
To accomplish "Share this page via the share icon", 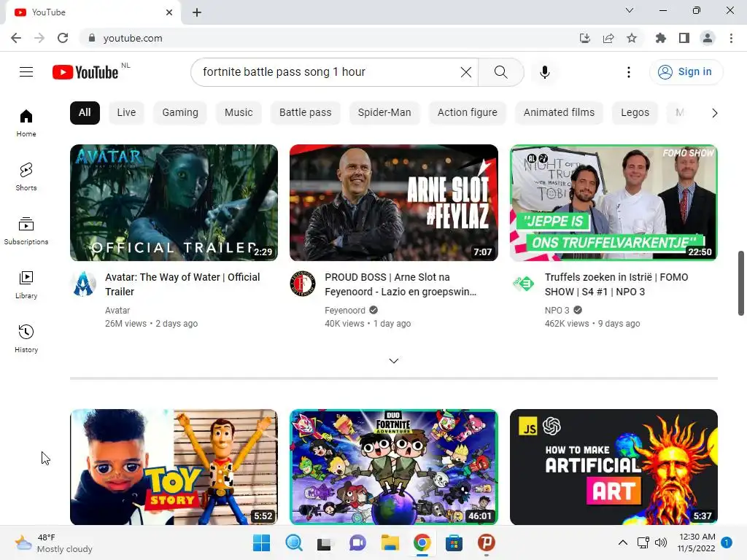I will pyautogui.click(x=608, y=38).
